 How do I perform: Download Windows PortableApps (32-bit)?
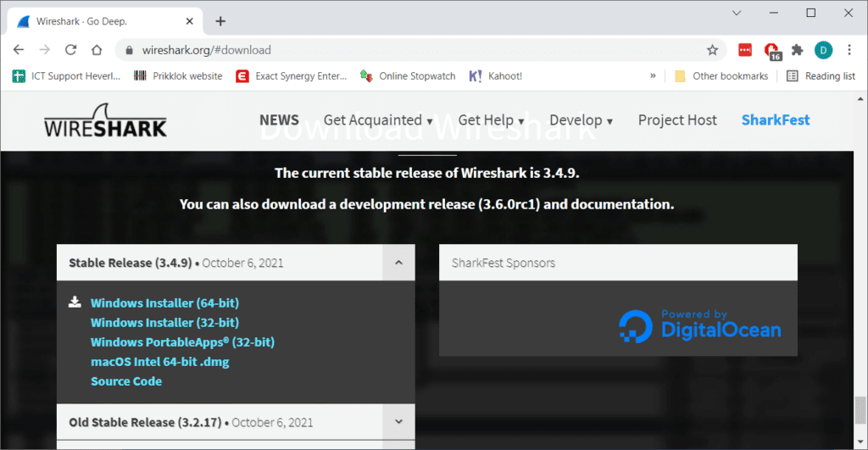[183, 342]
